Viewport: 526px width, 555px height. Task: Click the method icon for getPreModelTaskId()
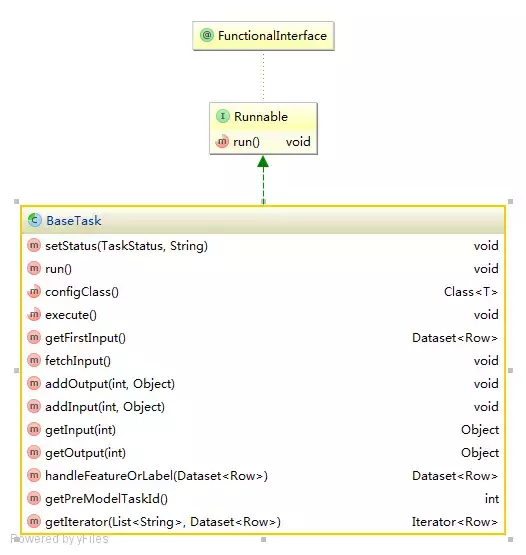tap(34, 498)
